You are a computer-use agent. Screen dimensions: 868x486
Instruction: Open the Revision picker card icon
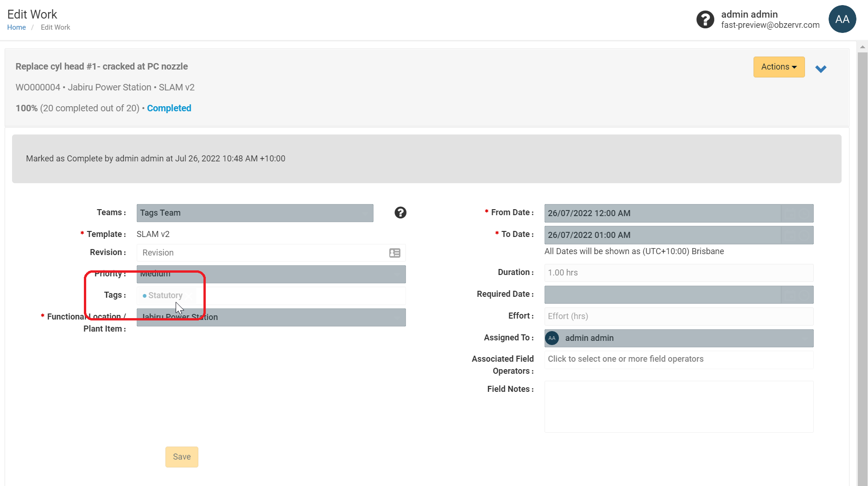pos(395,253)
